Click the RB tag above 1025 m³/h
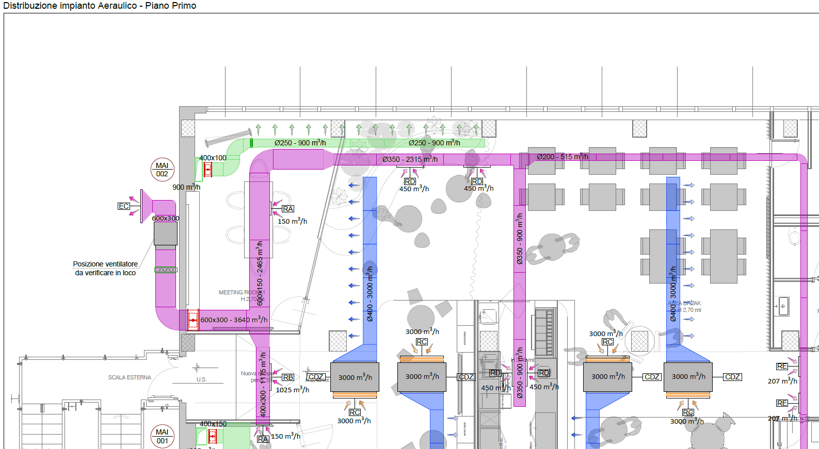The width and height of the screenshot is (819, 449). [288, 378]
